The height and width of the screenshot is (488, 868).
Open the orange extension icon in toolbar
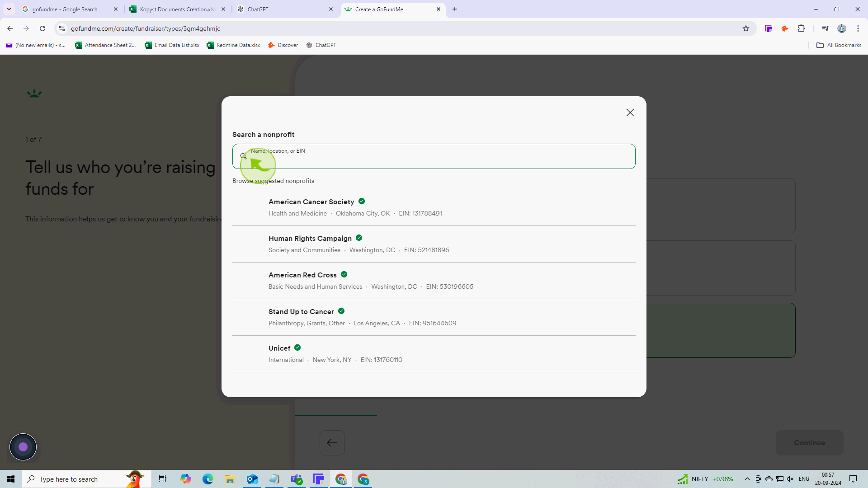coord(785,28)
